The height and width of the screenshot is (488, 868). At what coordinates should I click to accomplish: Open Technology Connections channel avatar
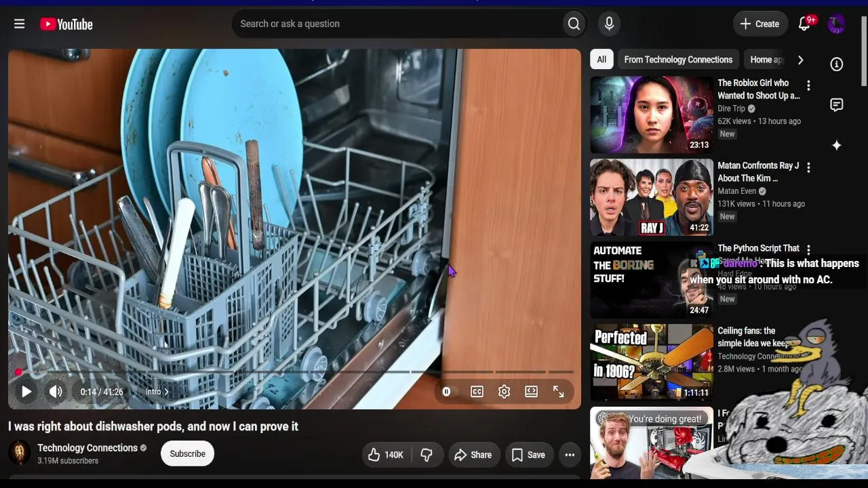(x=19, y=453)
